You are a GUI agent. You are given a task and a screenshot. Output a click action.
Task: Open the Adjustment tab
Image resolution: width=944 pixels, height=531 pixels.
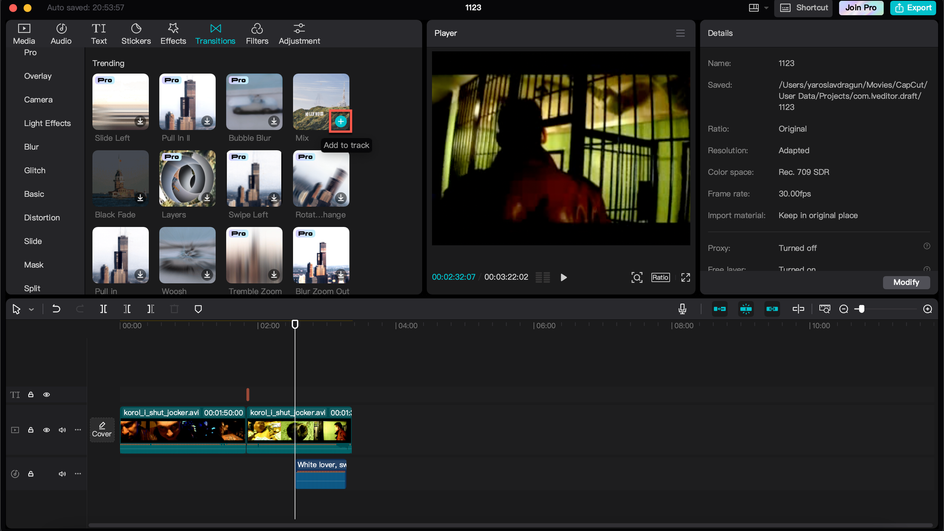[x=299, y=34]
